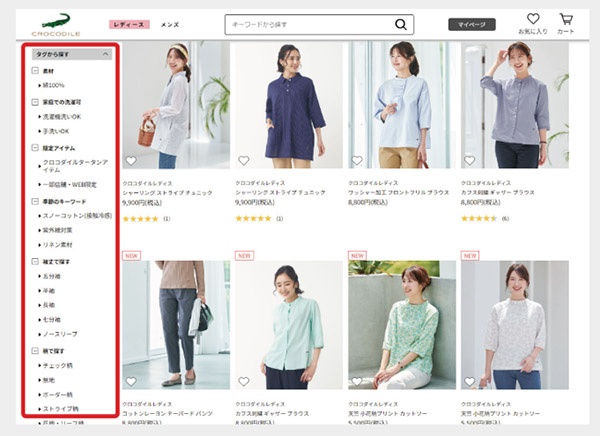
Task: Collapse the 家庭での洗濯可 section
Action: tap(35, 102)
